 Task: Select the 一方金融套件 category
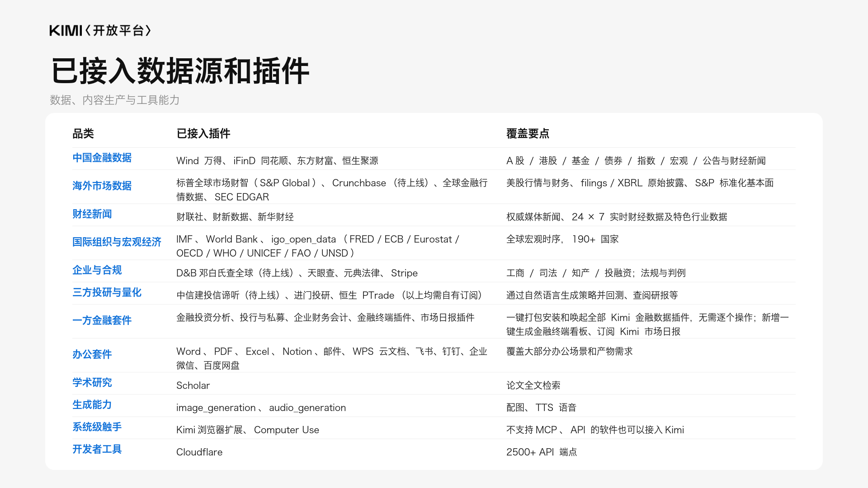[102, 320]
